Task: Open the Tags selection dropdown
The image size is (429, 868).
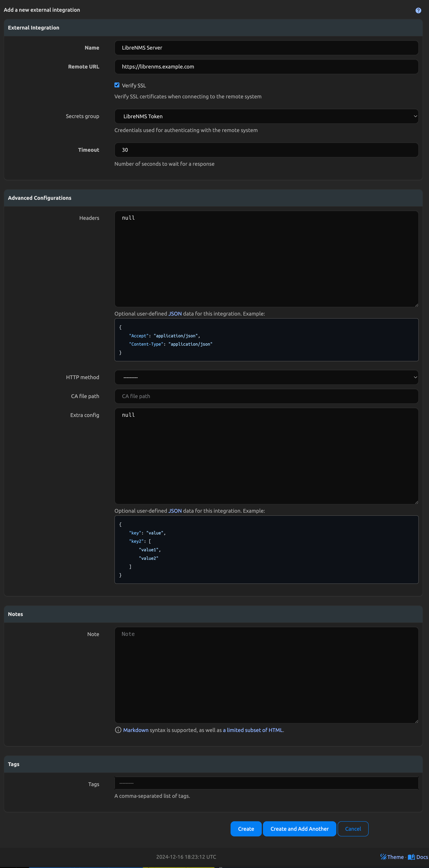Action: (266, 783)
